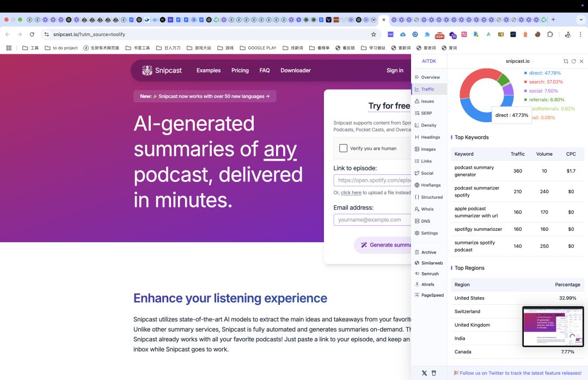
Task: Open the to do project bookmarks folder
Action: pos(61,48)
